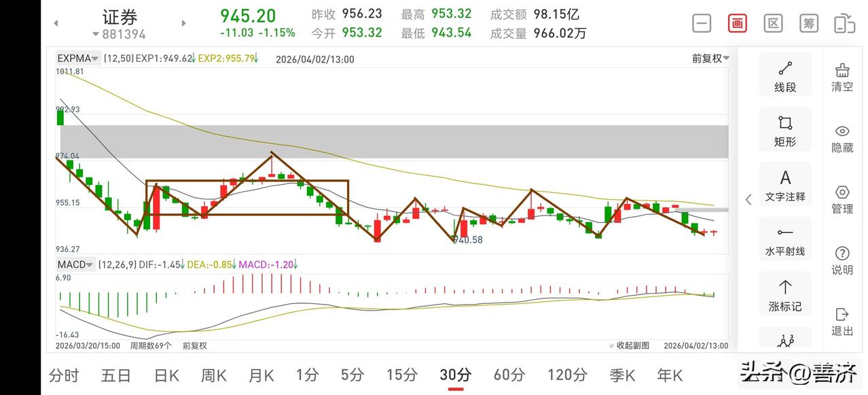Collapse sub chart with 收起副图
Viewport: 868px width, 395px height.
pos(629,345)
